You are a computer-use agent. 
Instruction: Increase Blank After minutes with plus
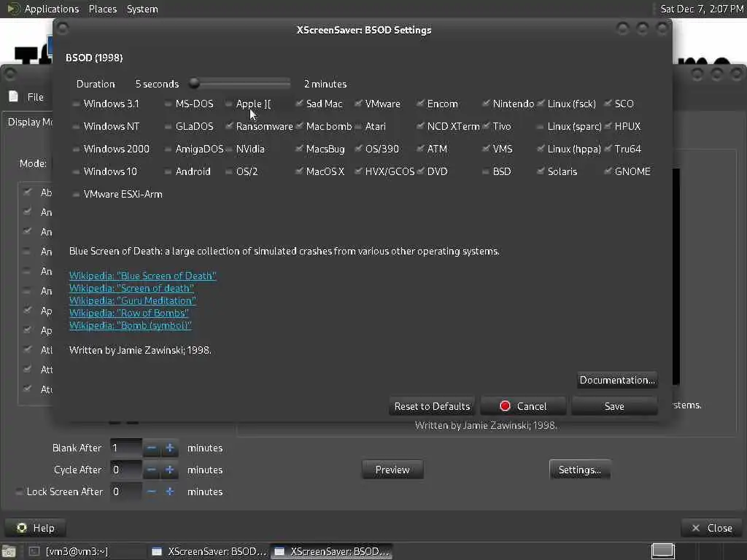tap(169, 448)
